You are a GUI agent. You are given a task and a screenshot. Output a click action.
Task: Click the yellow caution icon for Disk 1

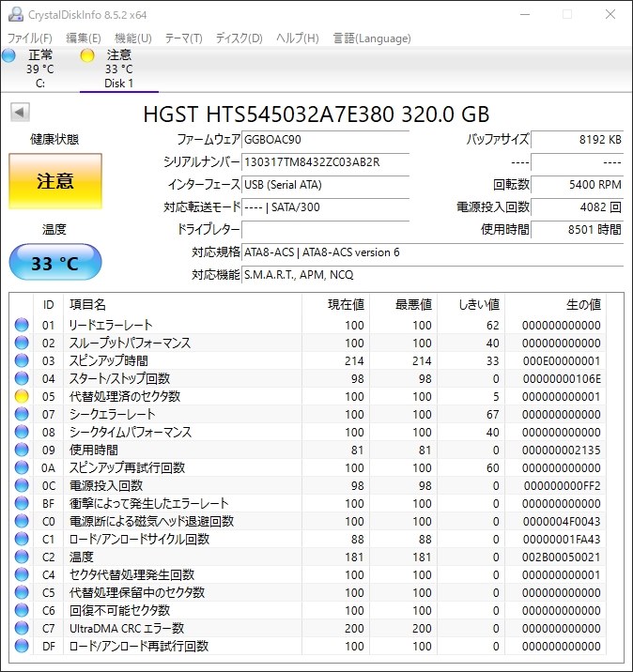(x=87, y=55)
